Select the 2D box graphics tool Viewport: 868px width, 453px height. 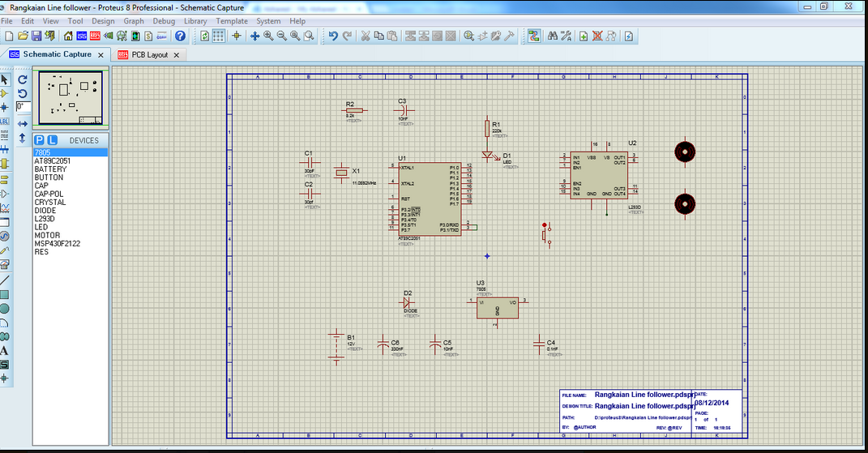tap(4, 295)
